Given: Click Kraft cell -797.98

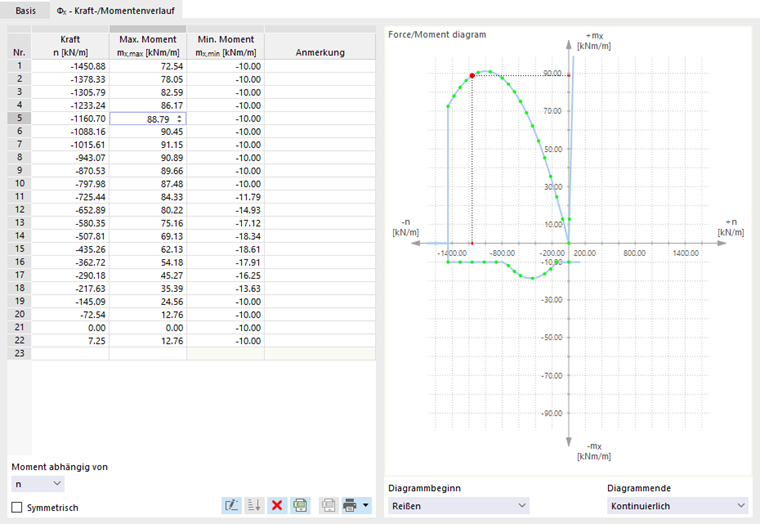Looking at the screenshot, I should [x=70, y=184].
